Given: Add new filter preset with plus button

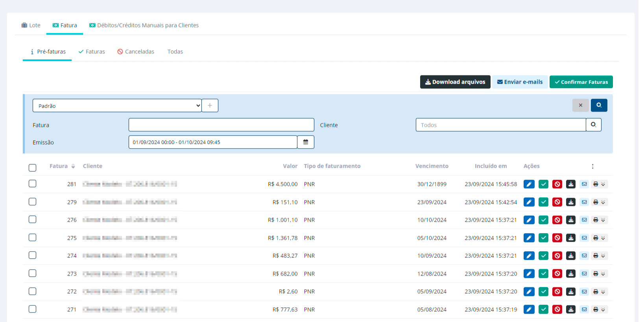Looking at the screenshot, I should 210,105.
